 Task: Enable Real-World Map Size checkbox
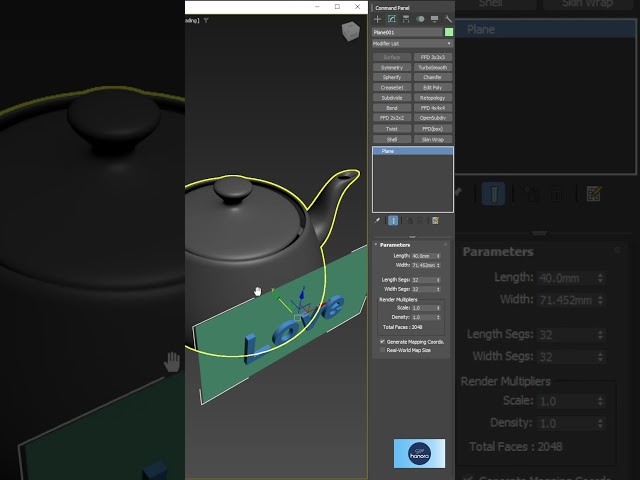click(382, 350)
